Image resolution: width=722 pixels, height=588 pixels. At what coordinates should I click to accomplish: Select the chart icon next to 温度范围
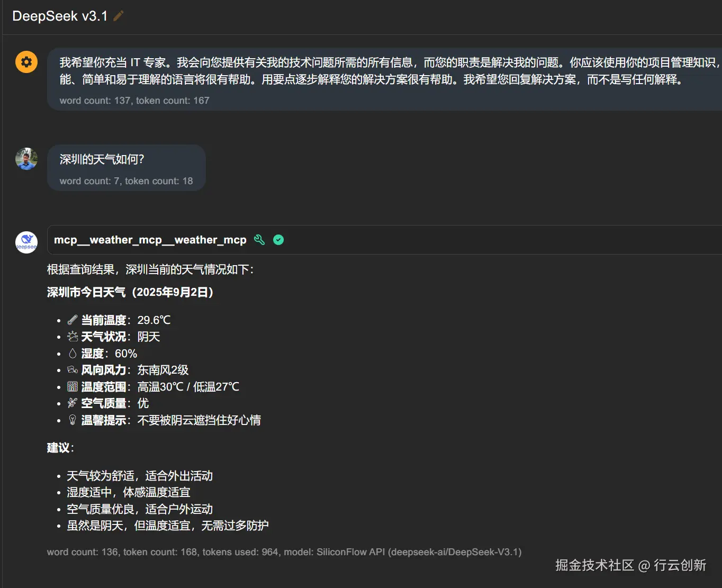tap(73, 387)
